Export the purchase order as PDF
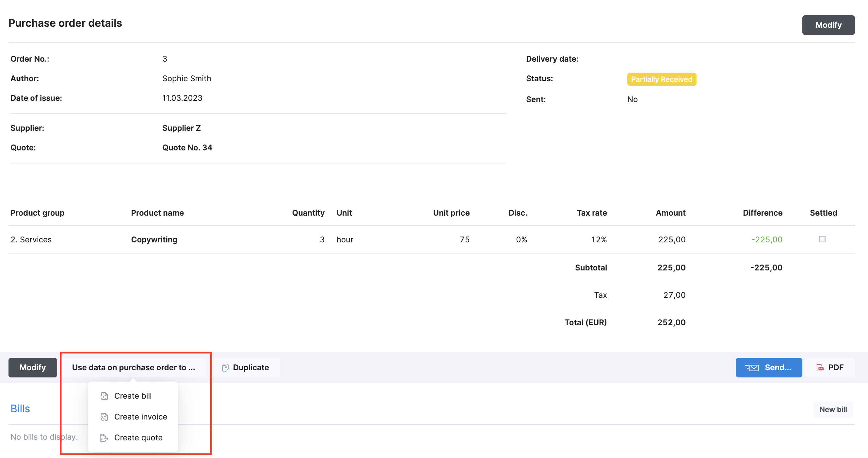Screen dimensions: 868x458 [x=829, y=367]
